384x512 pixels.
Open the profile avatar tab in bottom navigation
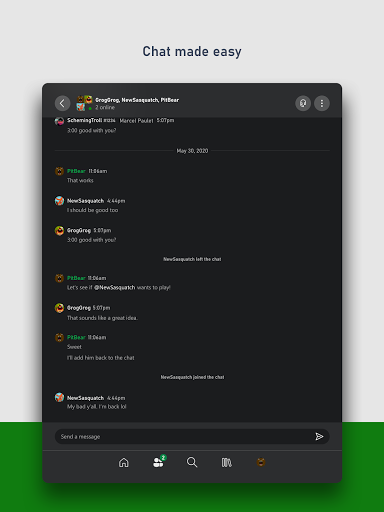(x=261, y=462)
